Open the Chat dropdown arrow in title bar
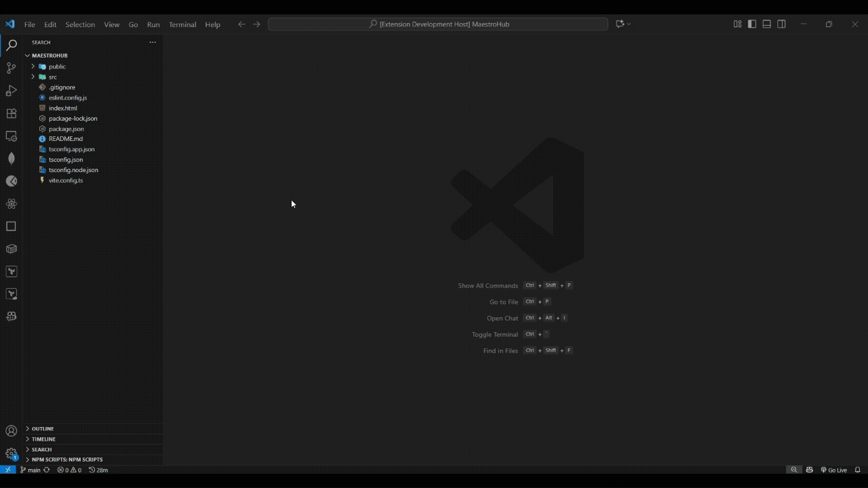The width and height of the screenshot is (868, 488). pos(629,24)
